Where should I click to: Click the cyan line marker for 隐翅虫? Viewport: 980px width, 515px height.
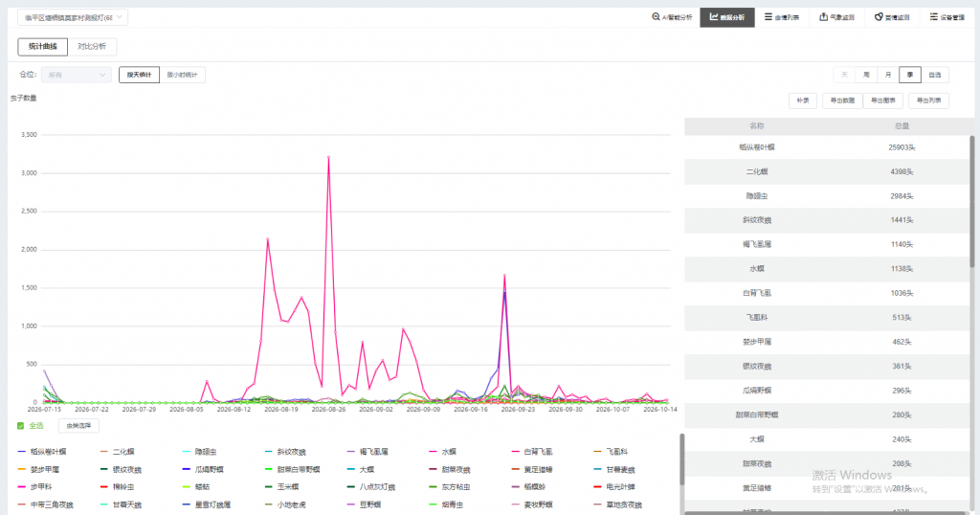tap(187, 451)
